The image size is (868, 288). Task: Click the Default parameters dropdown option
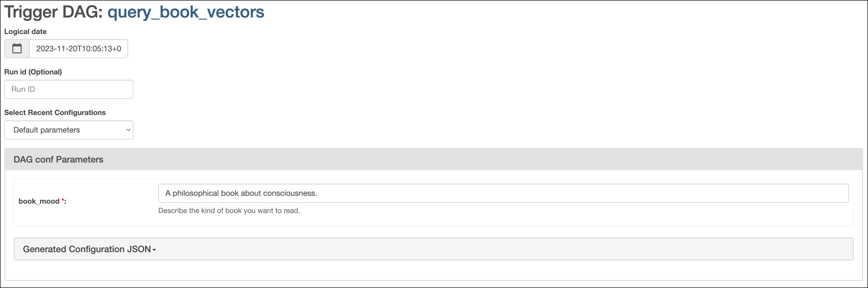(x=69, y=130)
